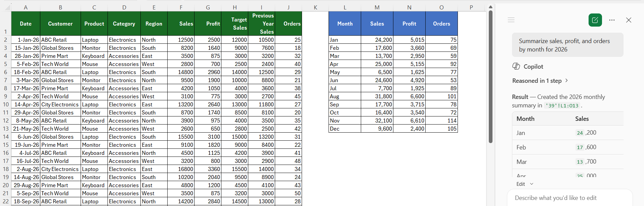The width and height of the screenshot is (644, 206).
Task: Select summary 'Dec' month cell
Action: pyautogui.click(x=345, y=129)
